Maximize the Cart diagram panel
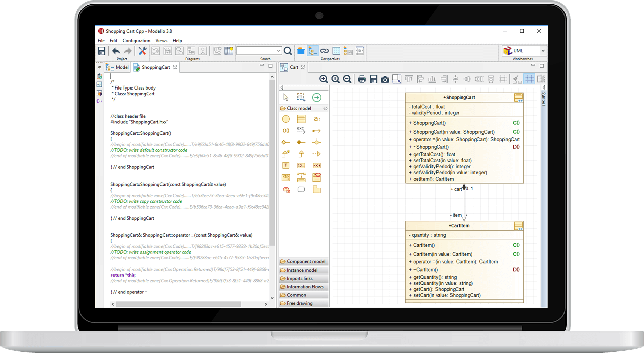The height and width of the screenshot is (353, 644). pos(542,66)
